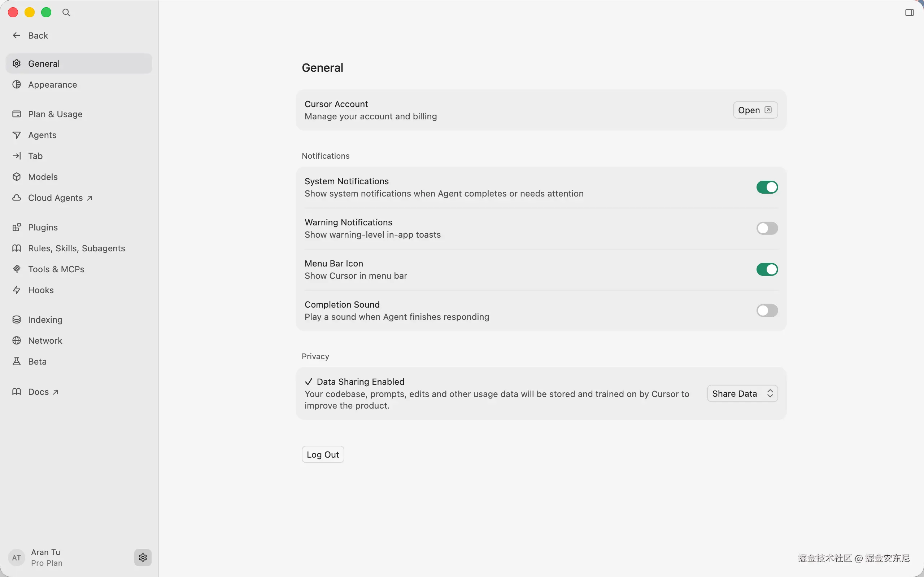Image resolution: width=924 pixels, height=577 pixels.
Task: Toggle the right sidebar panel icon
Action: tap(909, 13)
